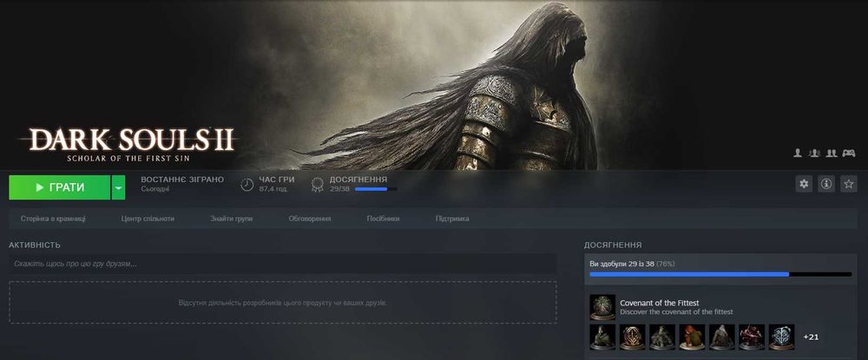Image resolution: width=868 pixels, height=360 pixels.
Task: Open the dropdown arrow beside ГРАТИ
Action: click(x=118, y=187)
